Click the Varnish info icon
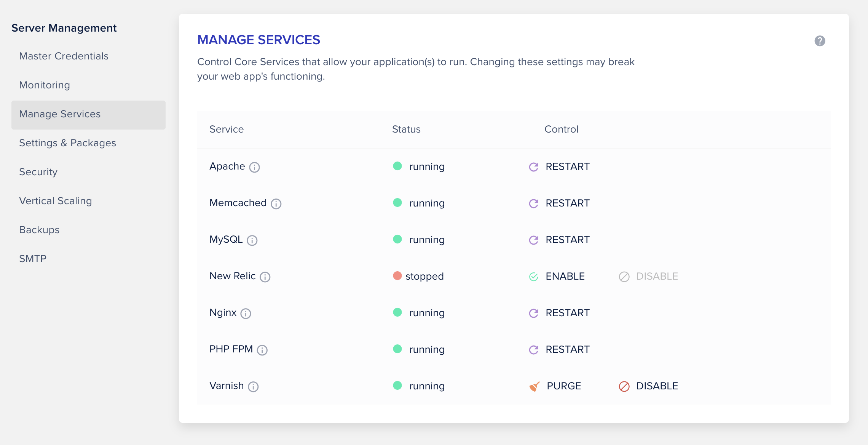The width and height of the screenshot is (868, 445). click(x=253, y=387)
